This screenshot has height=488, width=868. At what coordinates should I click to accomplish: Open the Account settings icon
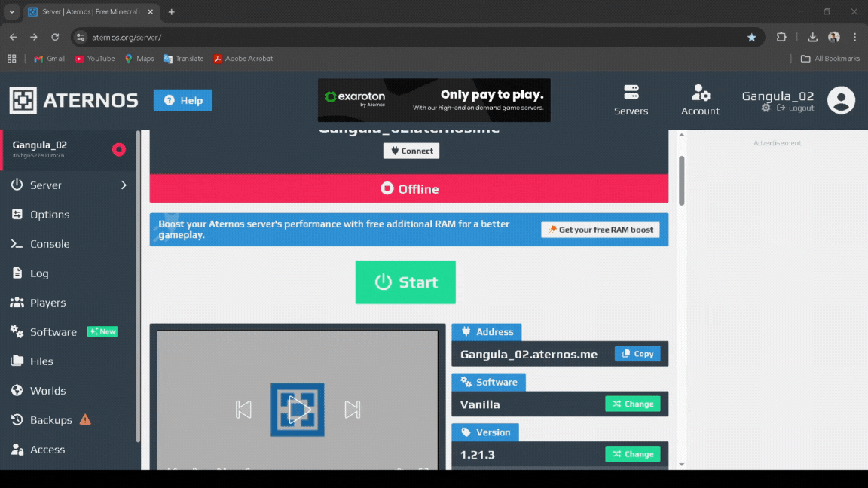coord(701,93)
